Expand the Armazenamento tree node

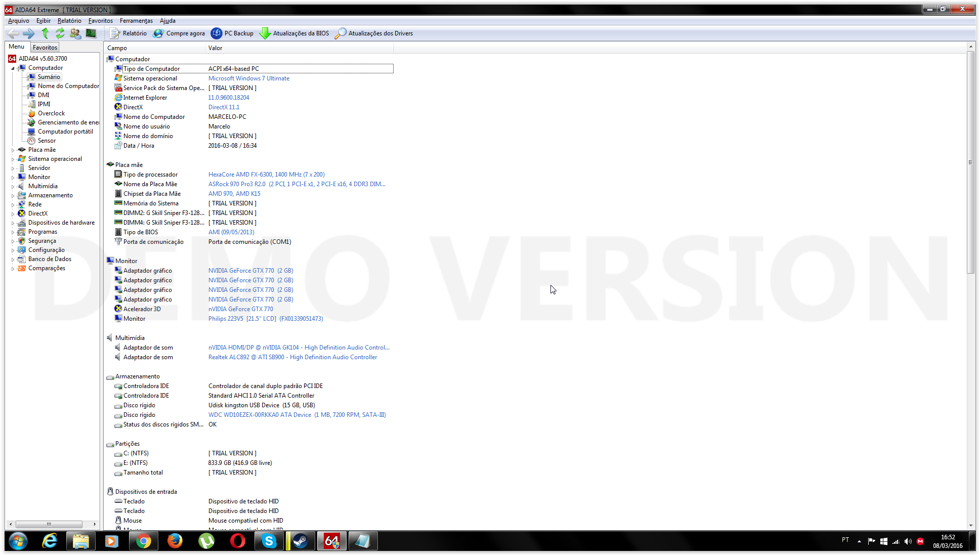click(x=13, y=196)
